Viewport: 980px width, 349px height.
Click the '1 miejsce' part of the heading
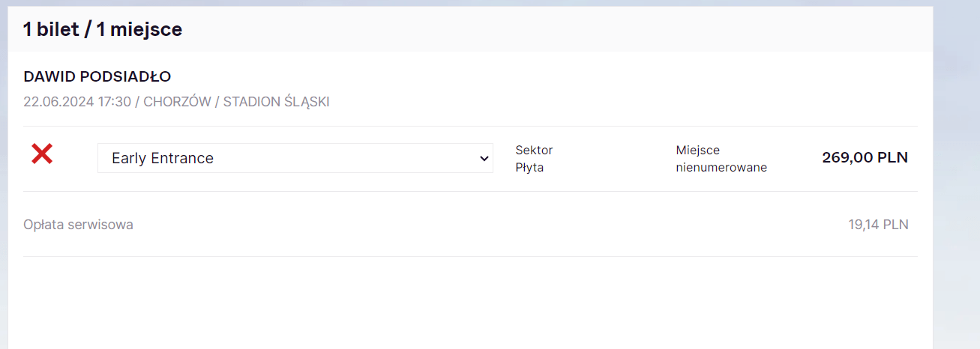(x=139, y=30)
